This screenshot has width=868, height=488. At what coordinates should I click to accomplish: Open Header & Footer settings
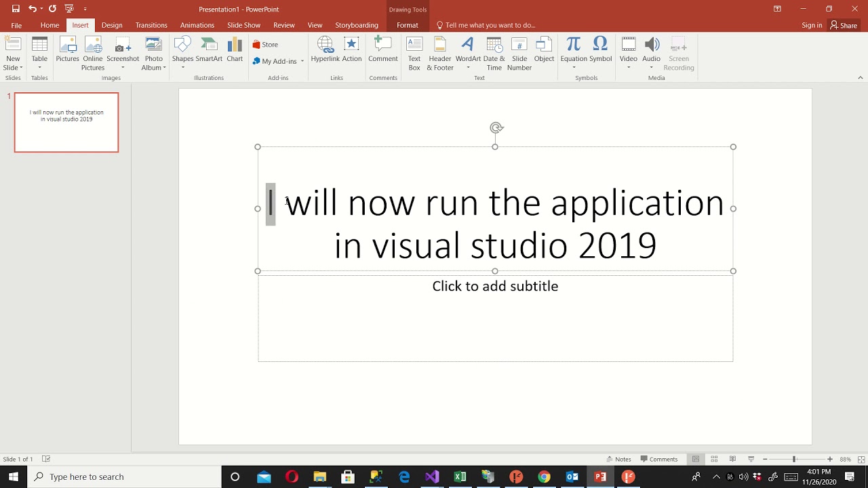(x=439, y=54)
